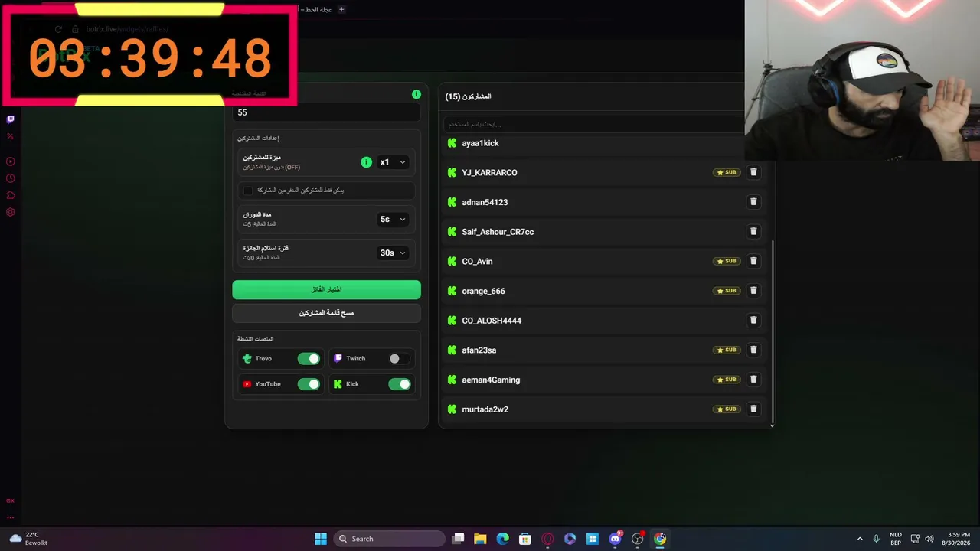980x551 pixels.
Task: Remove CO_ALOSH4444 via trash icon
Action: (x=753, y=320)
